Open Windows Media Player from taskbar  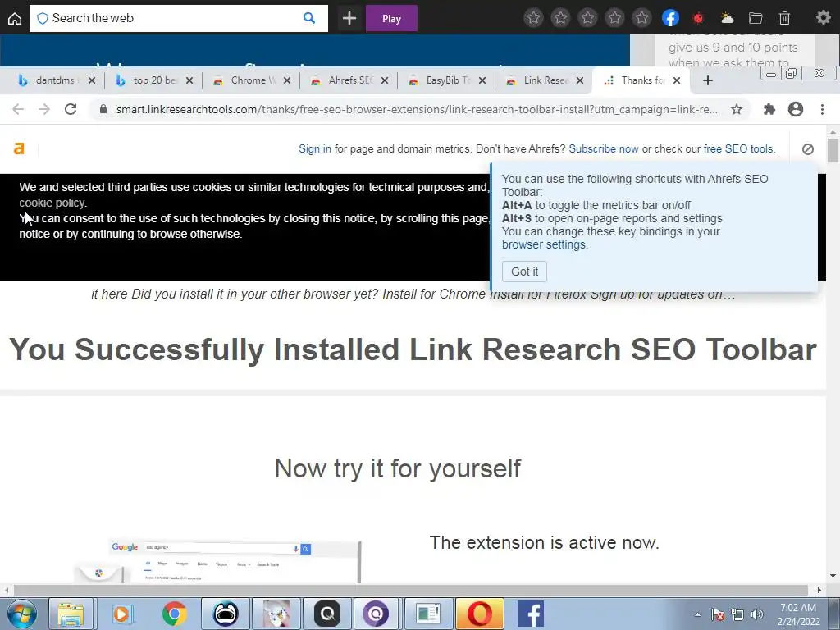[121, 614]
